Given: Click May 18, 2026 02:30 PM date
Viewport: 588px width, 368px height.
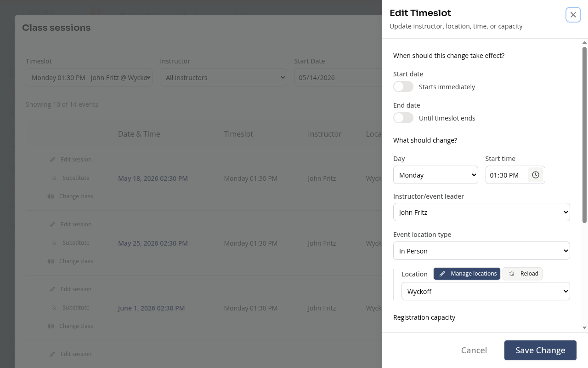Looking at the screenshot, I should click(153, 178).
